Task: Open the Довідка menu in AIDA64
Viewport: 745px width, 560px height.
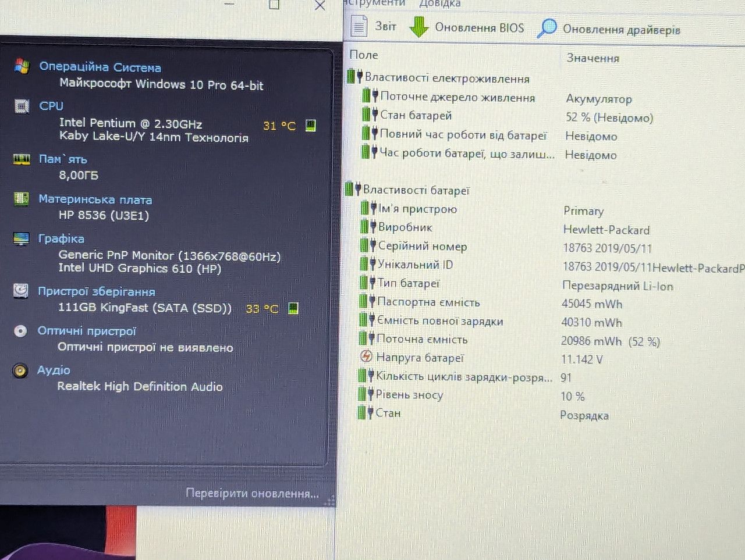Action: tap(440, 3)
